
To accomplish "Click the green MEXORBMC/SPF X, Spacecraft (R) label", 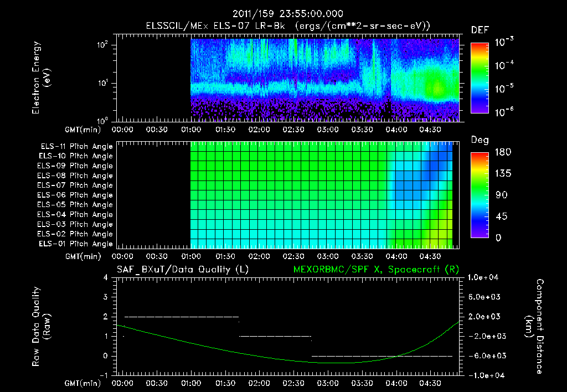I will [x=376, y=270].
